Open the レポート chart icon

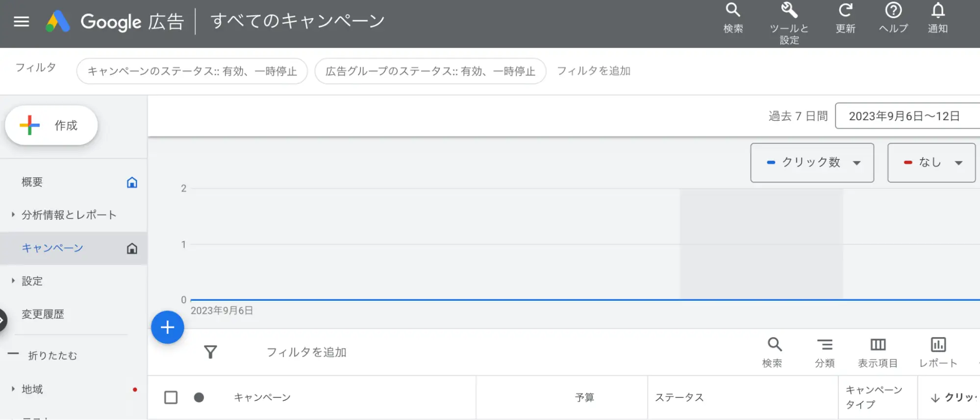(938, 345)
